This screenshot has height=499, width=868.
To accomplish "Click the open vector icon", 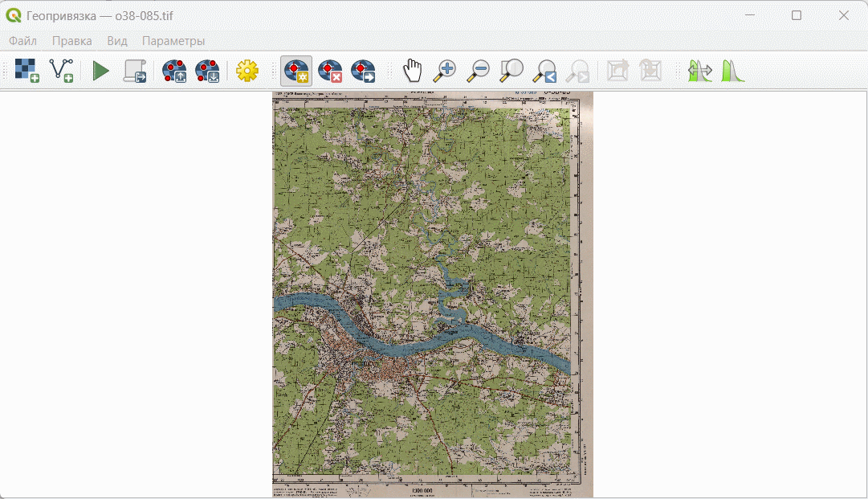I will pos(61,71).
